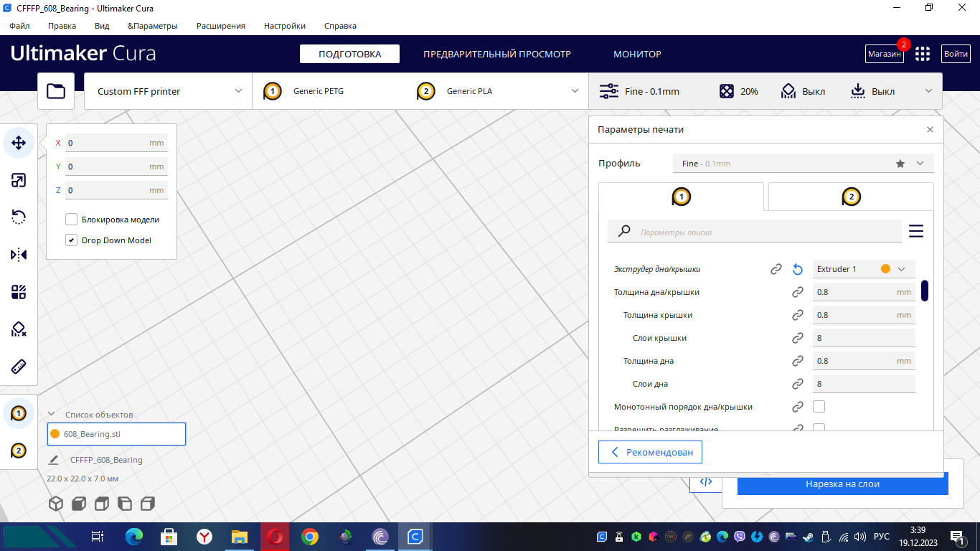Switch to ПРЕДВАРИТЕЛЬНЫЙ ПРОСМОТР stage

coord(497,54)
